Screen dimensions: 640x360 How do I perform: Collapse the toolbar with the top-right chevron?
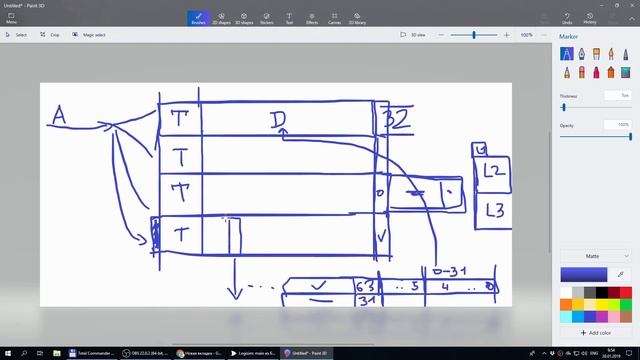click(631, 18)
